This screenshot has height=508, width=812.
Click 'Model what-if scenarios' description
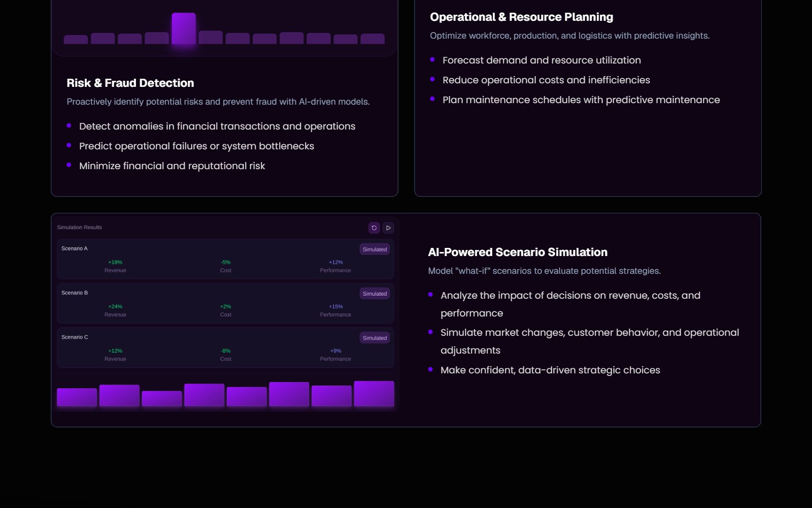544,271
